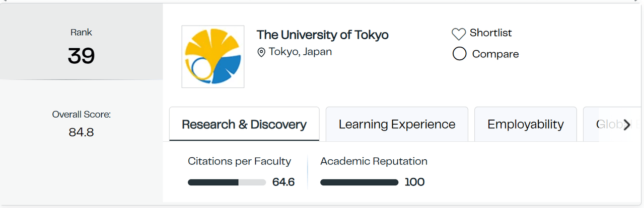The height and width of the screenshot is (208, 644).
Task: Select the Research & Discovery tab
Action: coord(244,124)
